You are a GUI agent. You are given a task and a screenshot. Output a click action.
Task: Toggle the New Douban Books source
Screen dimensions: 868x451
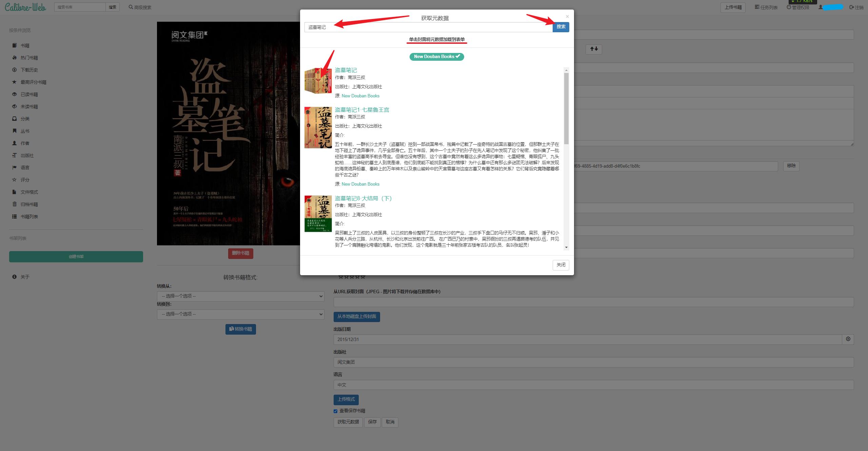436,57
